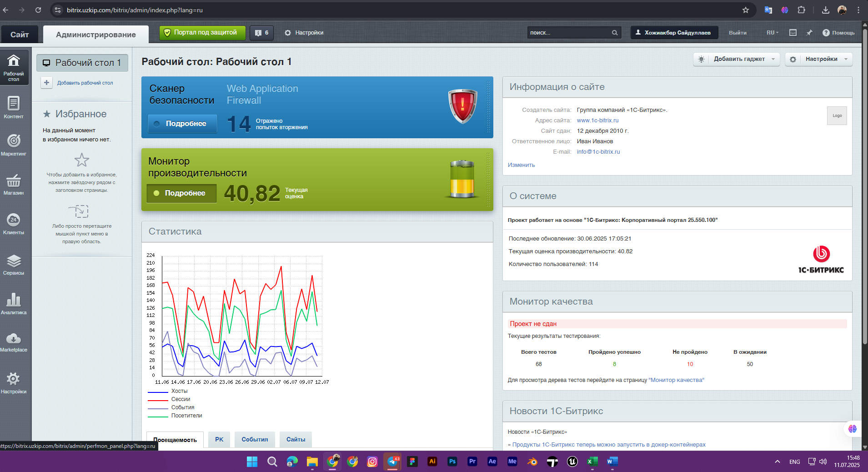The image size is (868, 472).
Task: Expand the Добавить гаджет dropdown
Action: coord(773,59)
